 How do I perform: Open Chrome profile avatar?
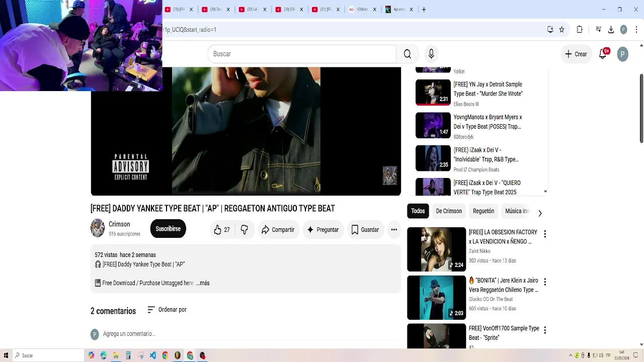coord(623,30)
